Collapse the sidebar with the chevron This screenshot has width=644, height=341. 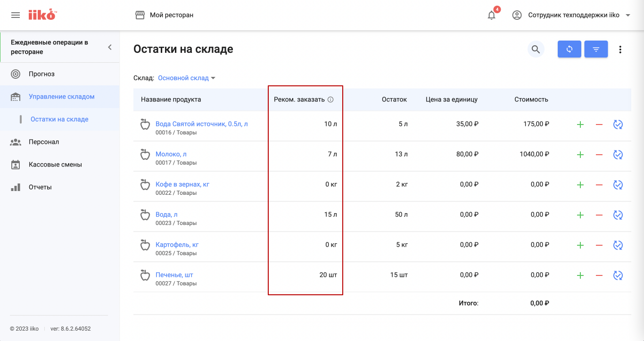pyautogui.click(x=110, y=47)
